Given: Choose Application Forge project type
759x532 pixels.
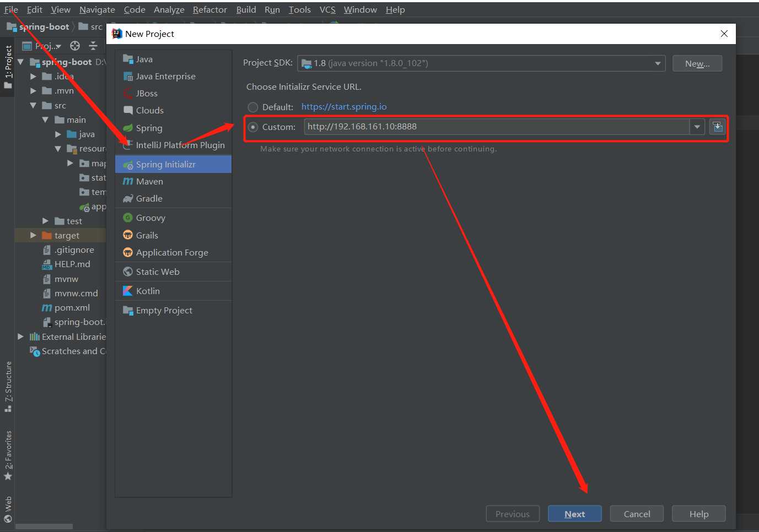Looking at the screenshot, I should 173,252.
